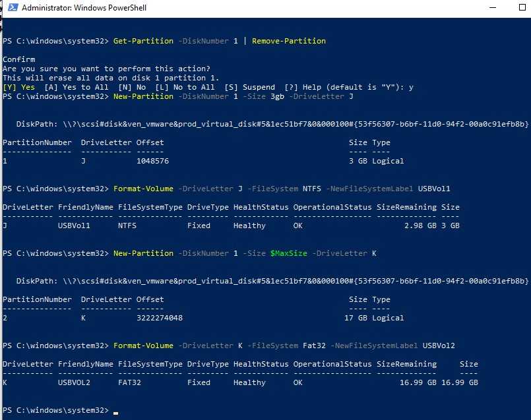Click the offset value 3222274048
This screenshot has height=420, width=531.
pos(160,318)
